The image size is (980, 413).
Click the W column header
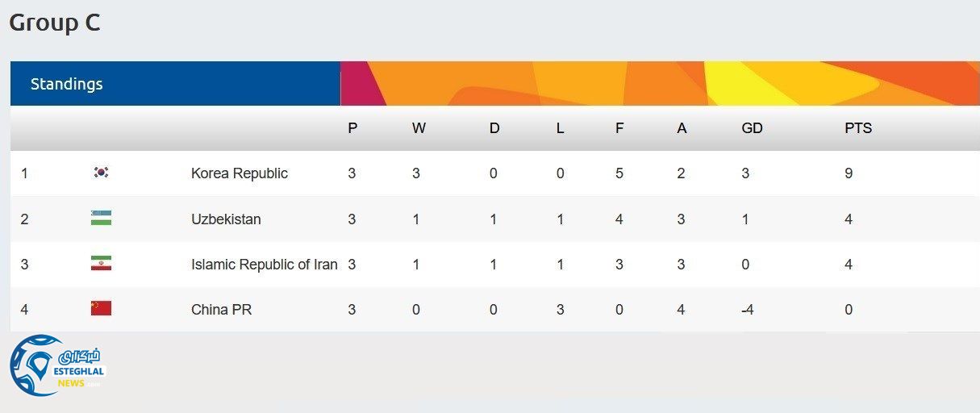(x=419, y=128)
